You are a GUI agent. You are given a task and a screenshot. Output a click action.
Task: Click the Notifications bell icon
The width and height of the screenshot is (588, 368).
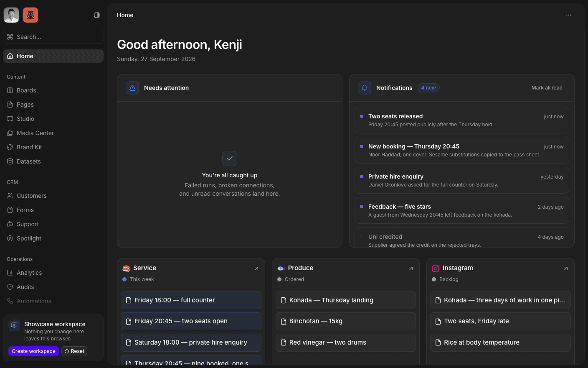tap(365, 88)
